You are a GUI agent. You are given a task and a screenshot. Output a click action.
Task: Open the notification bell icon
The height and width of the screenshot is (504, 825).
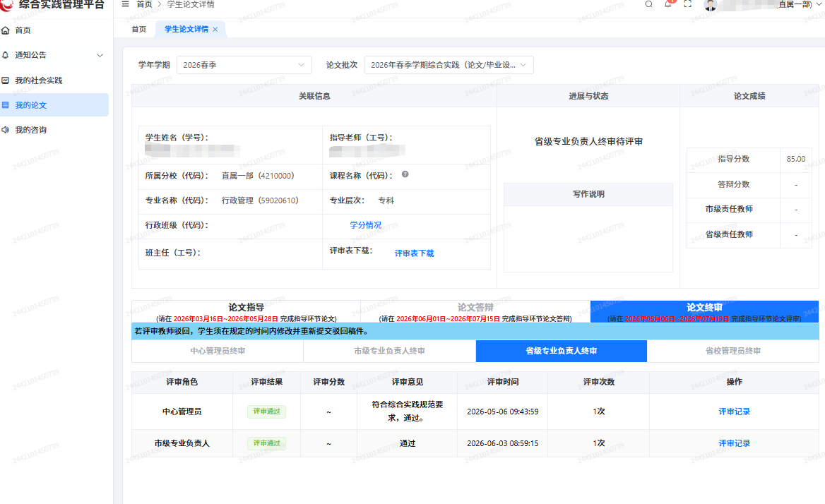(x=668, y=4)
